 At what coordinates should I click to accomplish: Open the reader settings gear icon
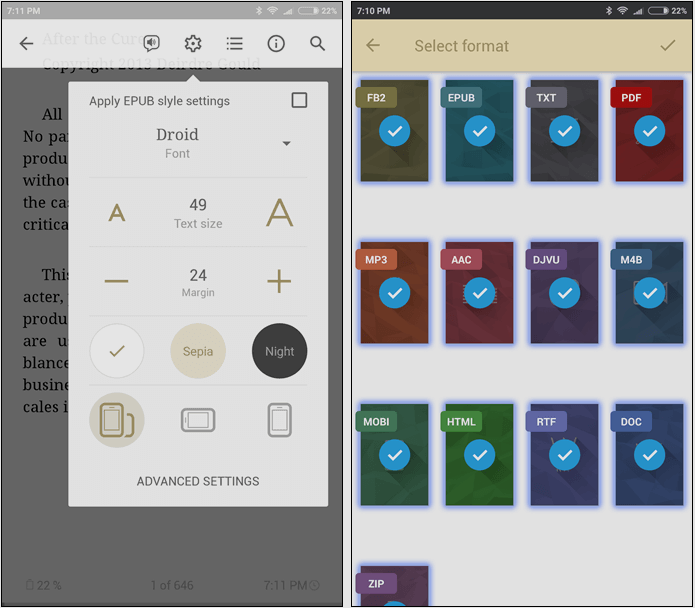pyautogui.click(x=193, y=43)
